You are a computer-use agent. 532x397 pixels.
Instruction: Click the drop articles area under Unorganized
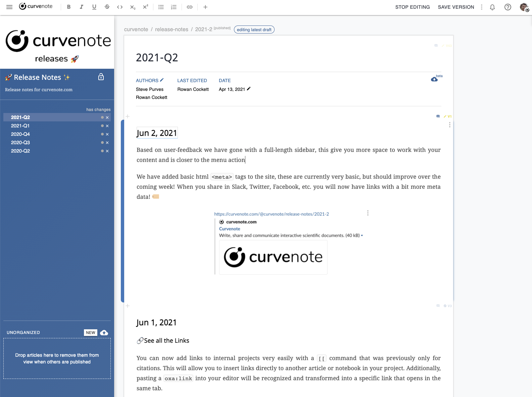57,358
